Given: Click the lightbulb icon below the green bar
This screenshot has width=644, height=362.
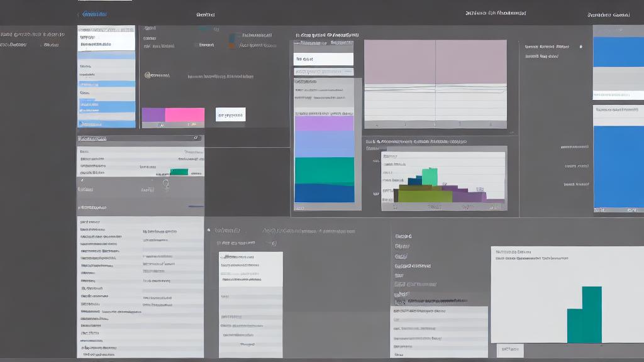Looking at the screenshot, I should pos(166,184).
